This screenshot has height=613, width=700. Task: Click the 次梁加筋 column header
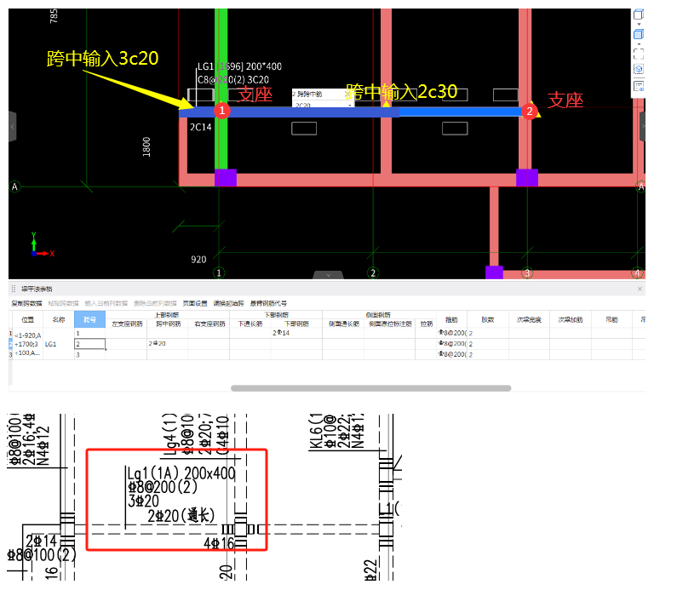coord(570,319)
